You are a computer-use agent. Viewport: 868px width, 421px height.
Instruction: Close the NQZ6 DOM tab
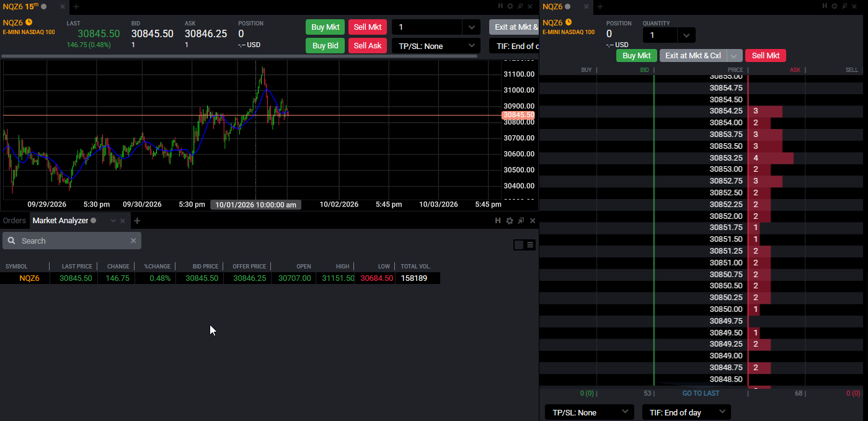(x=585, y=7)
